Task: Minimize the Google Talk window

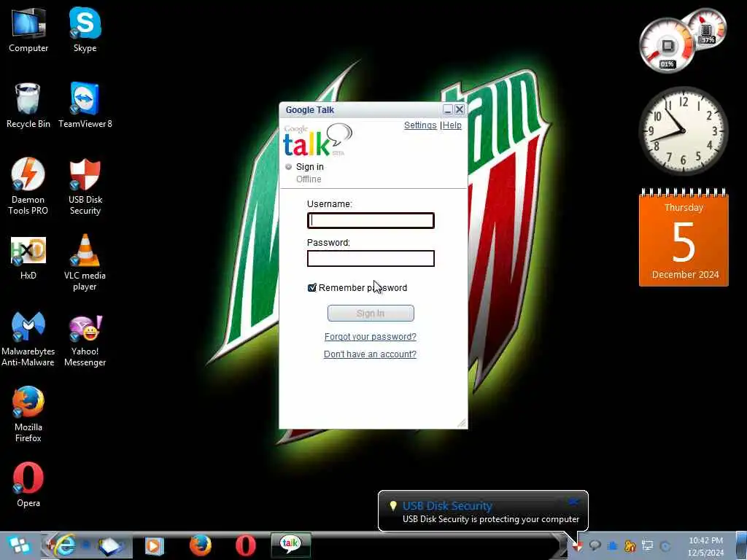Action: [447, 110]
